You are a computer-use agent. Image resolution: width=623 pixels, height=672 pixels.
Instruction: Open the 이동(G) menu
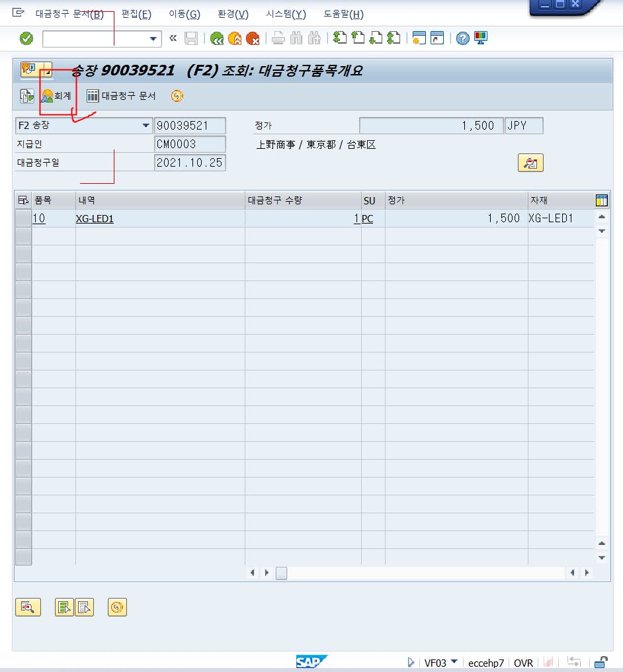pyautogui.click(x=185, y=14)
